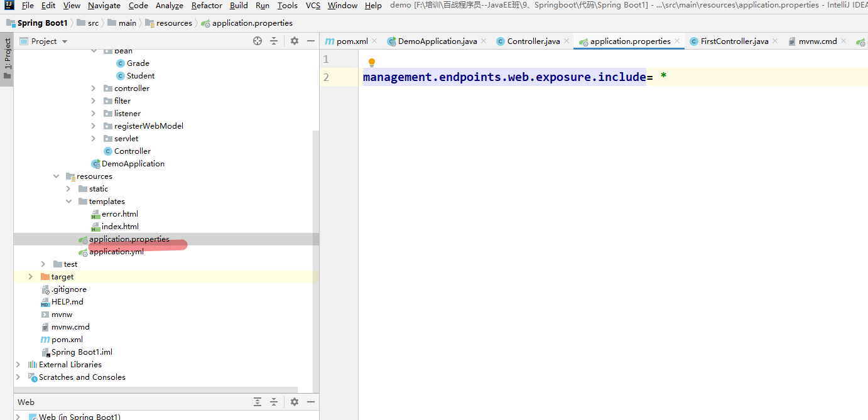
Task: Open the Analyze menu
Action: point(170,6)
